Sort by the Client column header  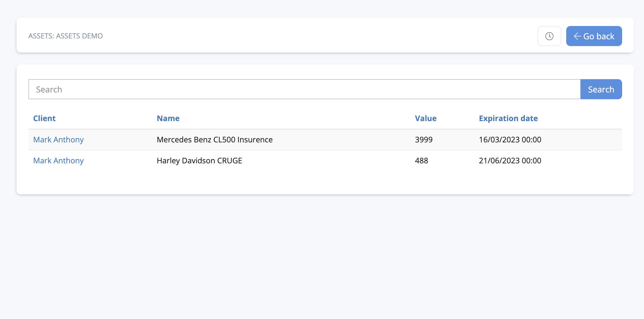point(44,118)
